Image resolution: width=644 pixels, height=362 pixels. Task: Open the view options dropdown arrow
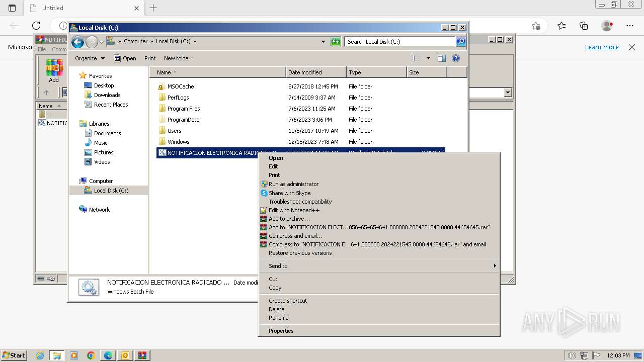pyautogui.click(x=428, y=58)
